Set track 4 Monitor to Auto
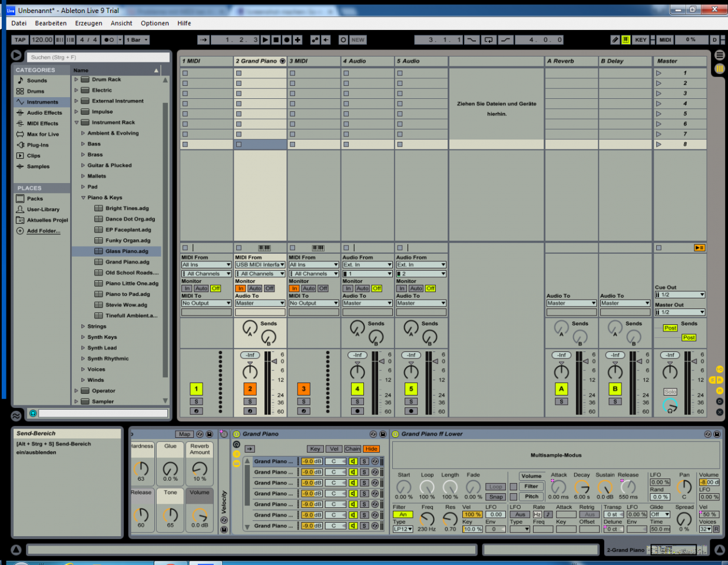This screenshot has height=565, width=728. click(x=363, y=288)
